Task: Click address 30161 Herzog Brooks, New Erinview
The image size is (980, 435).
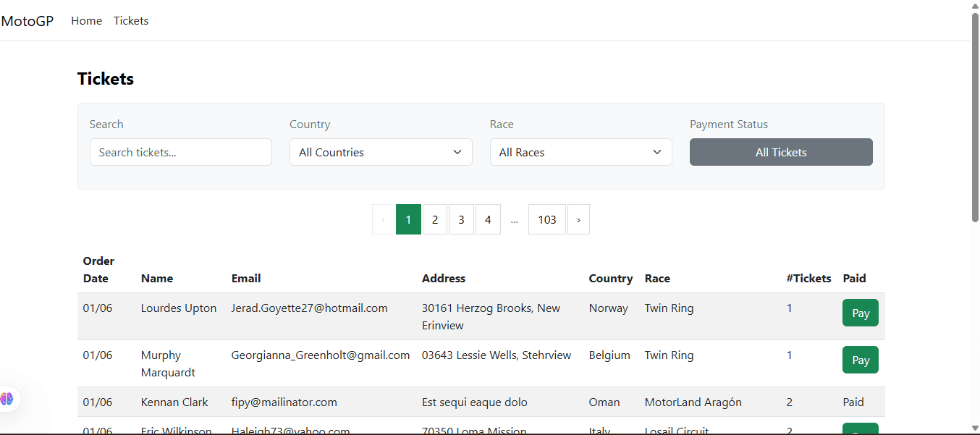Action: [x=491, y=316]
